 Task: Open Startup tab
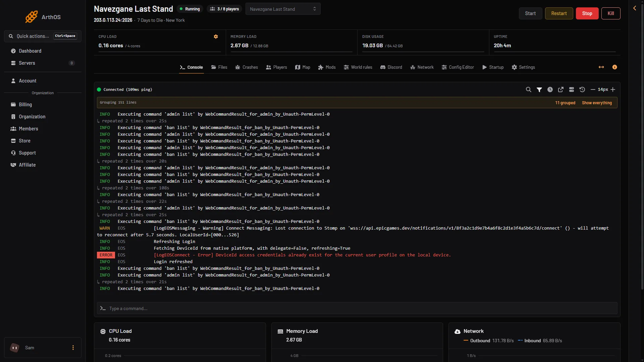pos(493,67)
